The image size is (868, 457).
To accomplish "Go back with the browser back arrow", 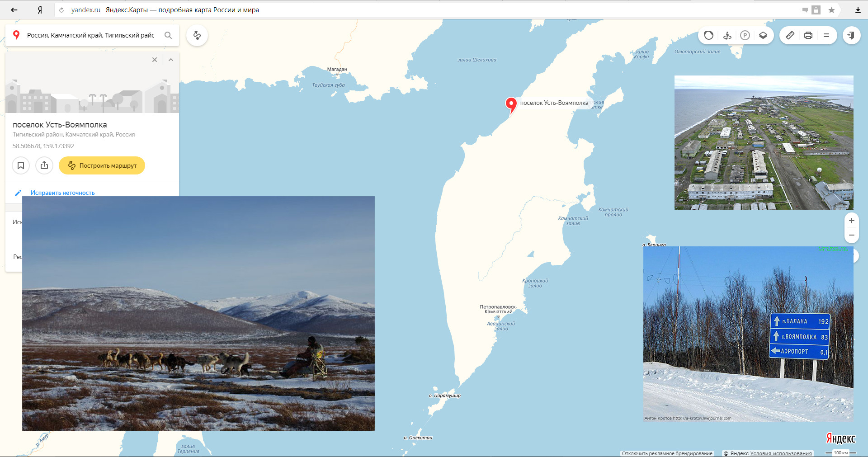I will click(14, 10).
